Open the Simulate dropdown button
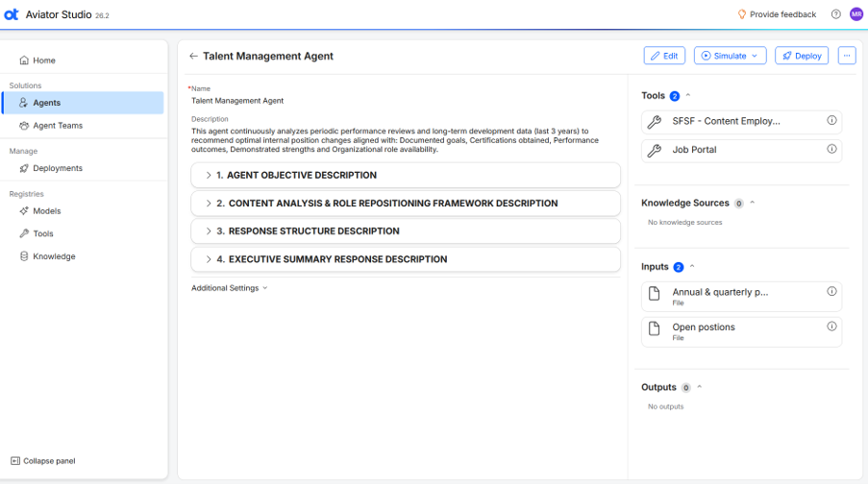Image resolution: width=868 pixels, height=484 pixels. tap(731, 56)
